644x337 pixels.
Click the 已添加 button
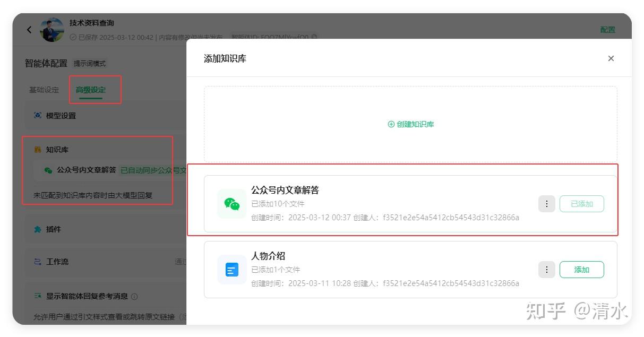(582, 204)
